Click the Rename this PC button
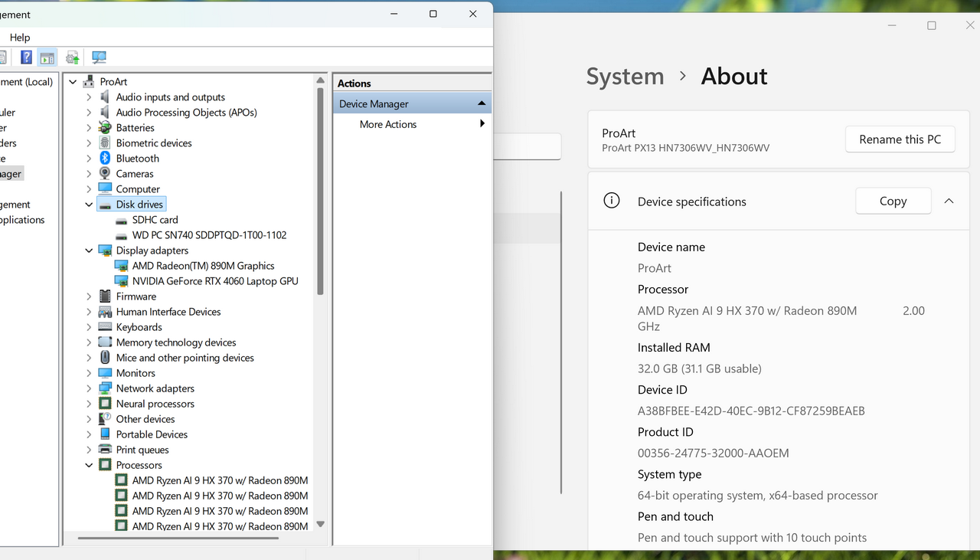980x560 pixels. coord(900,139)
